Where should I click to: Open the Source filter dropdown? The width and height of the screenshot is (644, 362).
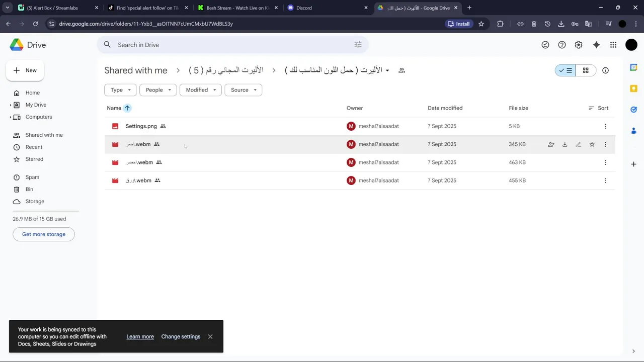(243, 90)
